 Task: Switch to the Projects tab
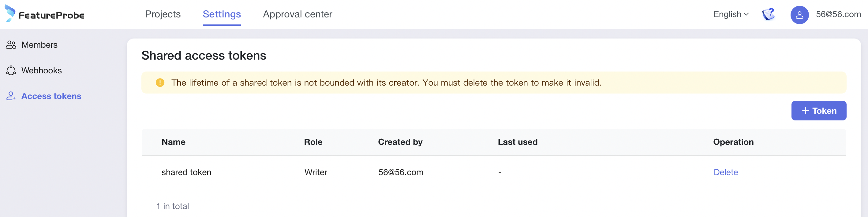pos(163,14)
